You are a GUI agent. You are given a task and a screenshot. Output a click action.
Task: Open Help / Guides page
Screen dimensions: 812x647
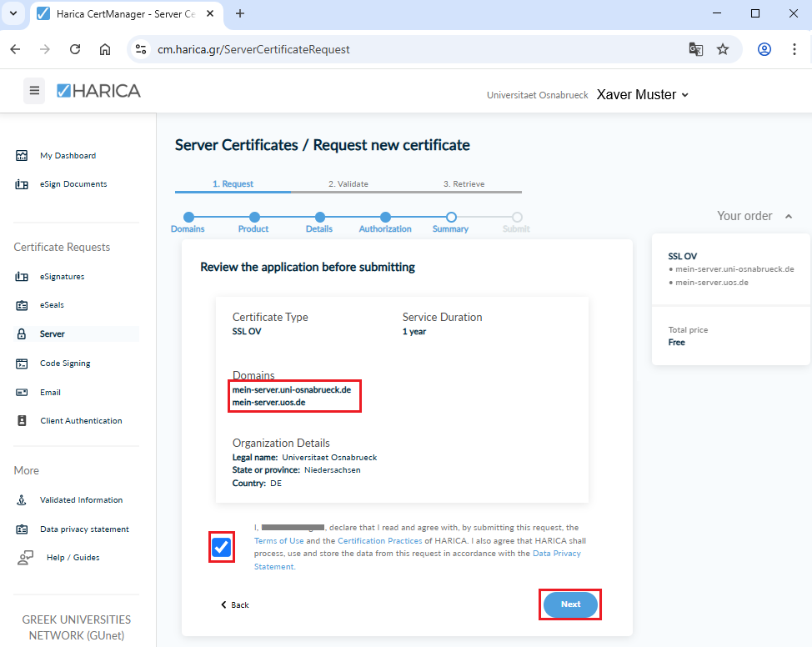click(x=73, y=558)
